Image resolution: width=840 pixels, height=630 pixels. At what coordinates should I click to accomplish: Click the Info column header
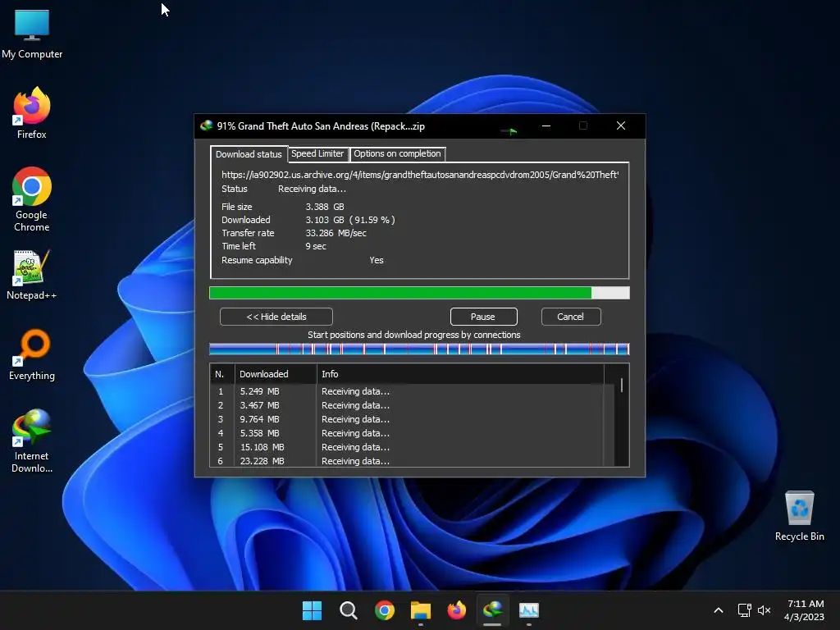[x=460, y=374]
